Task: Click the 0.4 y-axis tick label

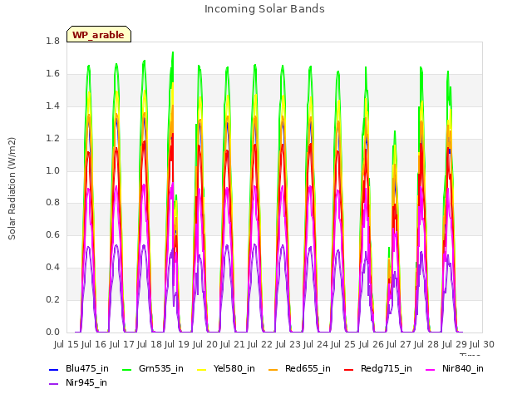Action: tap(52, 268)
